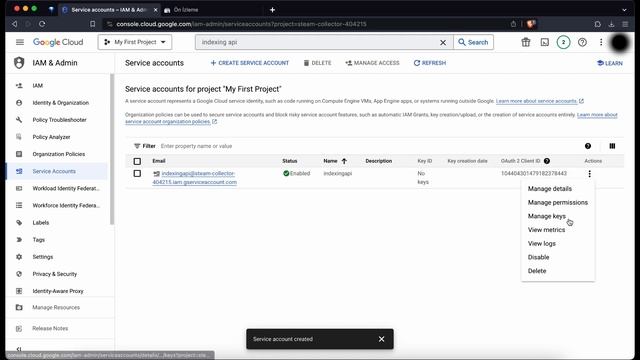Image resolution: width=640 pixels, height=360 pixels.
Task: Dismiss the Service account created toast
Action: (x=381, y=339)
